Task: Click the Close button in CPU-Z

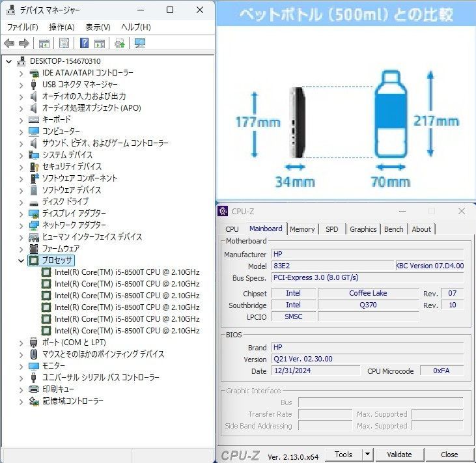Action: tap(449, 455)
